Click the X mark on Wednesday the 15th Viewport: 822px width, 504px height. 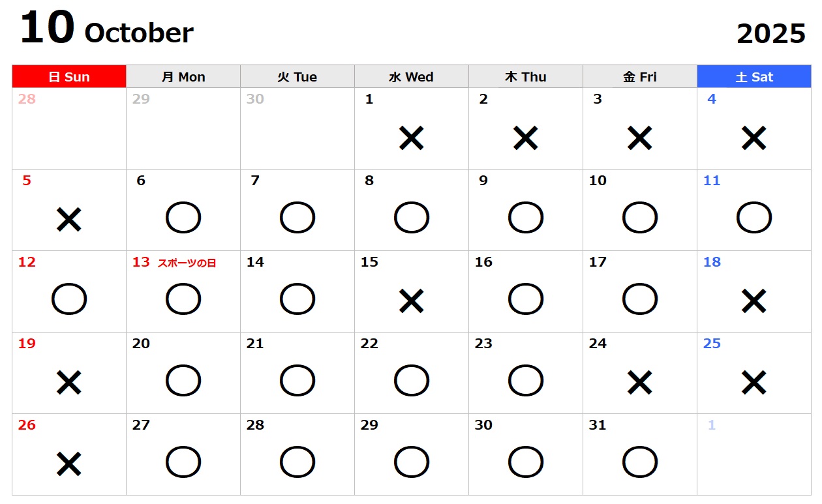[412, 301]
